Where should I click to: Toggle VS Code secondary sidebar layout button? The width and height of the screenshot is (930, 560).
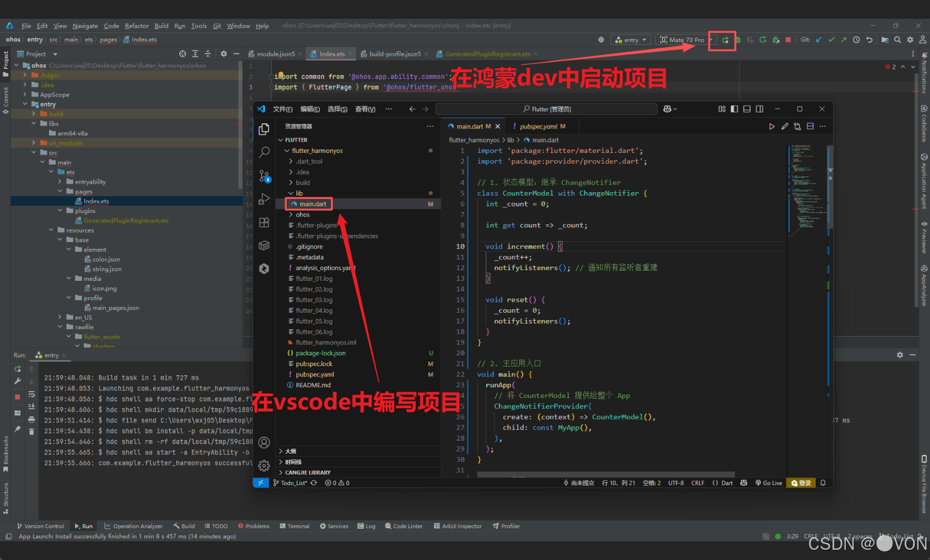pyautogui.click(x=759, y=109)
